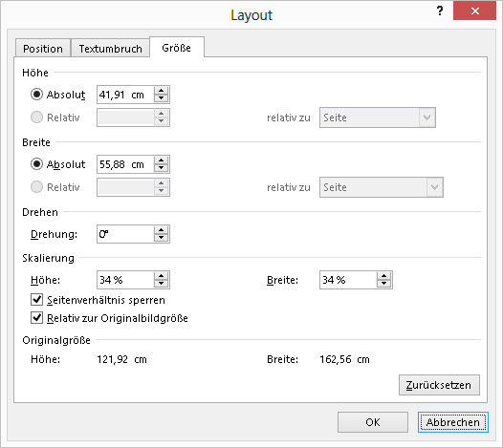Open Höhe relativ zu Seite dropdown
Viewport: 503px width, 448px height.
378,117
